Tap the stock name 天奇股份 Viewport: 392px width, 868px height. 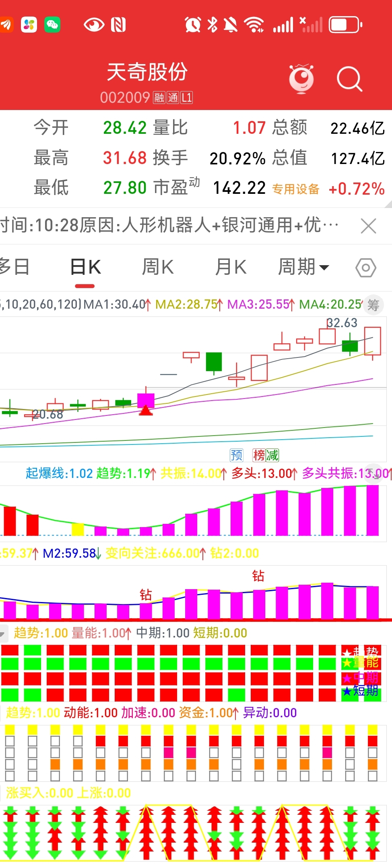(x=147, y=72)
